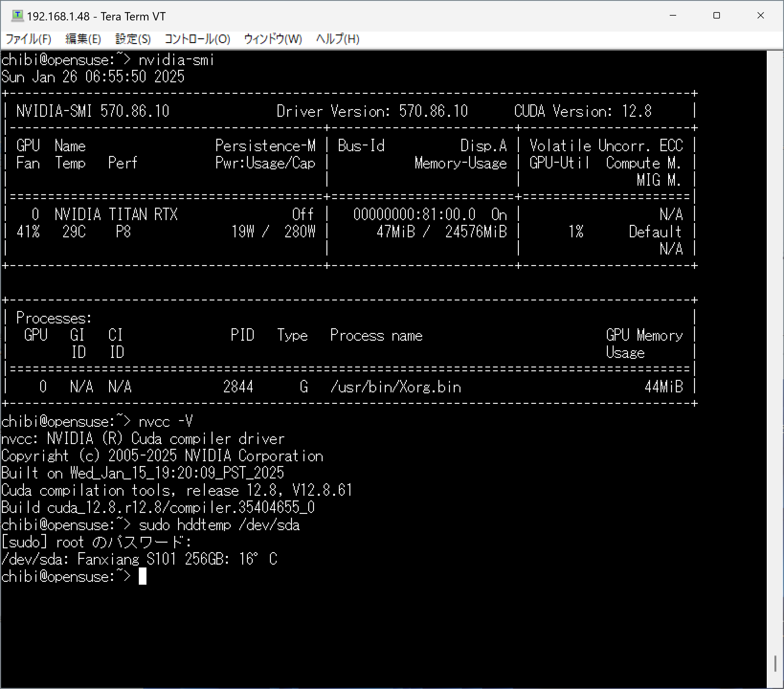The width and height of the screenshot is (784, 689).
Task: Click the Tera Term icon in title bar
Action: click(17, 16)
